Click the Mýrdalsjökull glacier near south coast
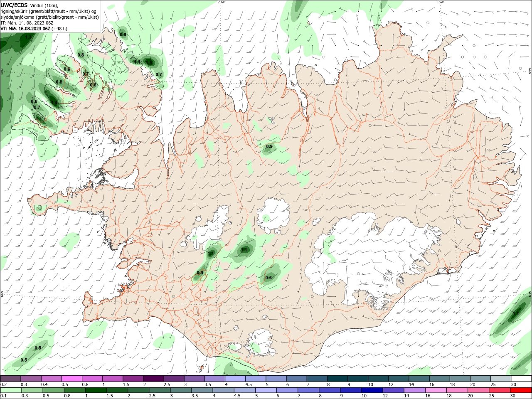Screen dimensions: 532x399 coord(260,343)
